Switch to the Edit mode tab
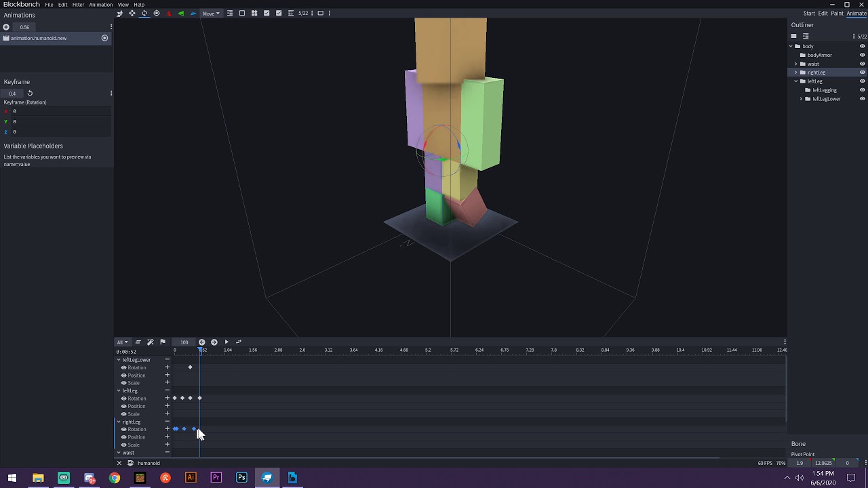Screen dimensions: 868x488 pyautogui.click(x=823, y=14)
